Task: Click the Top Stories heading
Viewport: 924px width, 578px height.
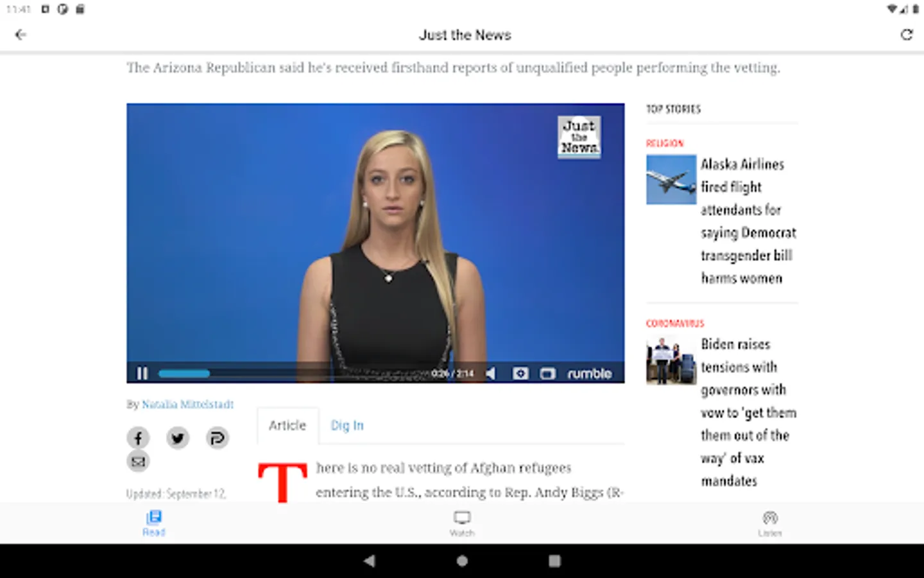Action: coord(673,109)
